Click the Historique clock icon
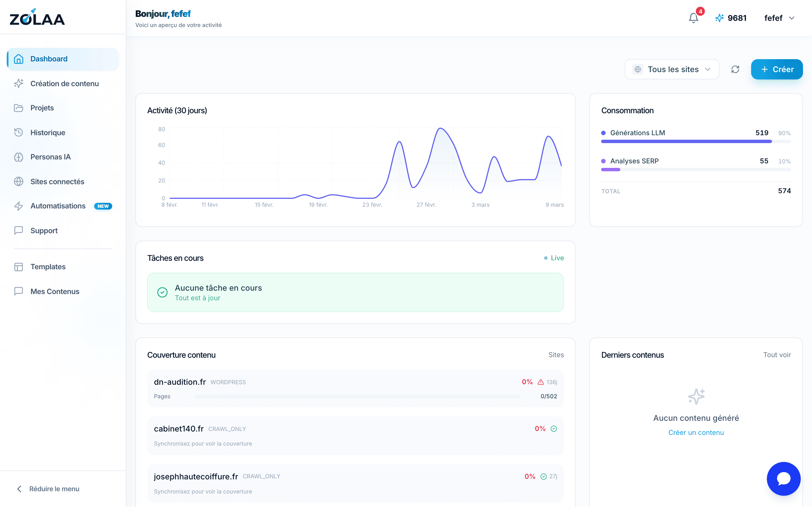This screenshot has height=507, width=812. click(x=18, y=132)
